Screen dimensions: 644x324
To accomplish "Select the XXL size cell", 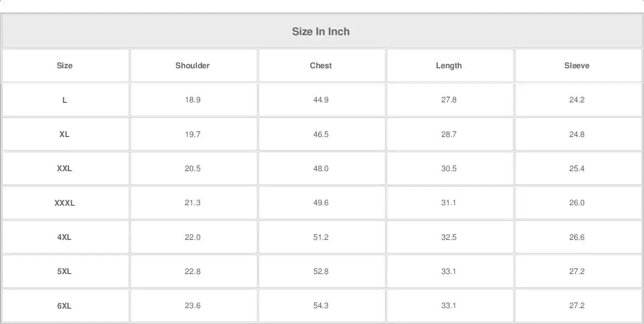I will (65, 168).
